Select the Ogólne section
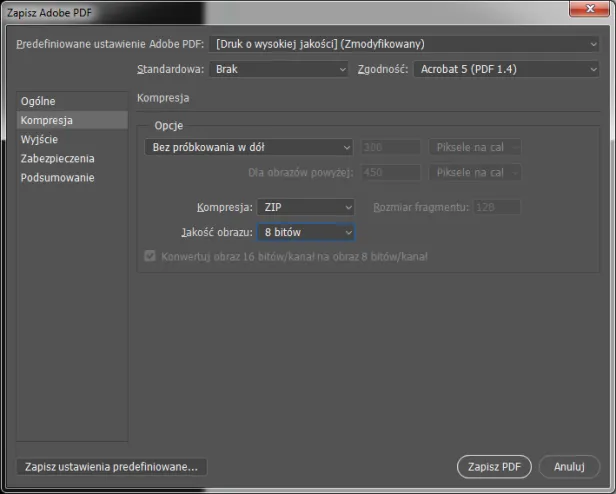Screen dimensions: 616x494 pyautogui.click(x=72, y=101)
